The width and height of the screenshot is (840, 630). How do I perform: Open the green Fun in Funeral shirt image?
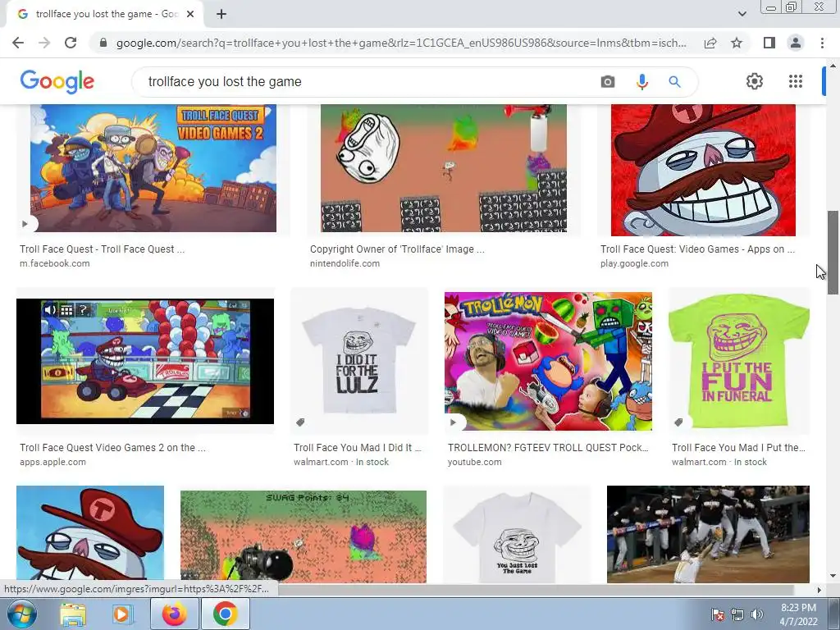point(739,361)
